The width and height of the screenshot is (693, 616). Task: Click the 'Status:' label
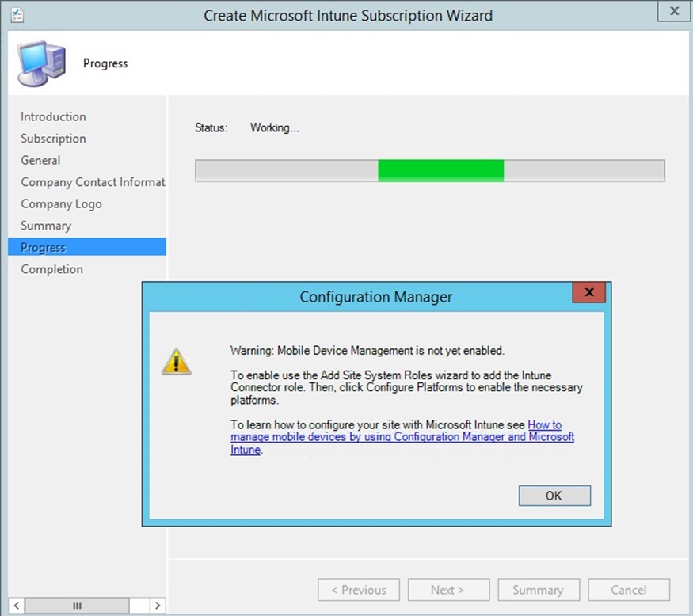point(211,127)
